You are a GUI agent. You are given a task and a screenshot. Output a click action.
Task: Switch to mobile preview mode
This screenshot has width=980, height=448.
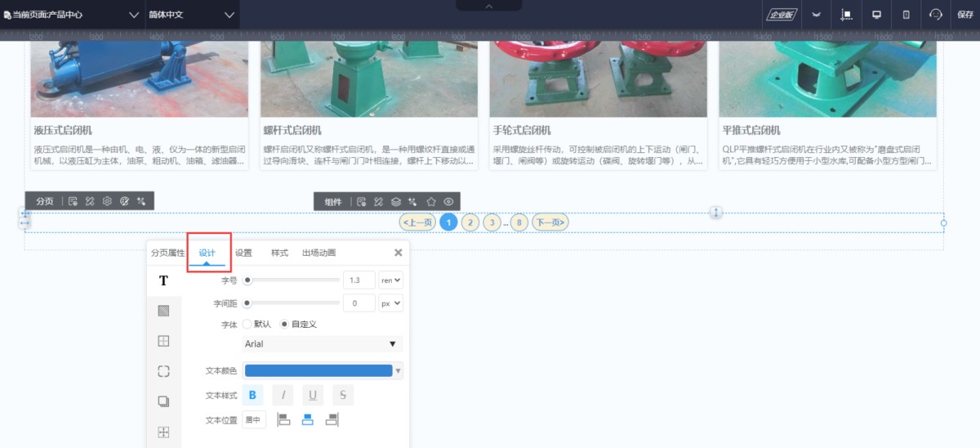906,15
